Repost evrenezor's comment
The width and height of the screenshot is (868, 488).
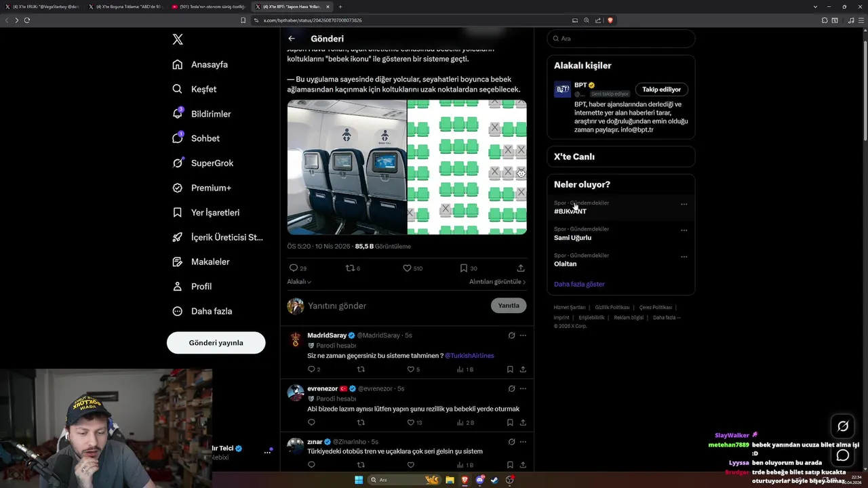(361, 423)
